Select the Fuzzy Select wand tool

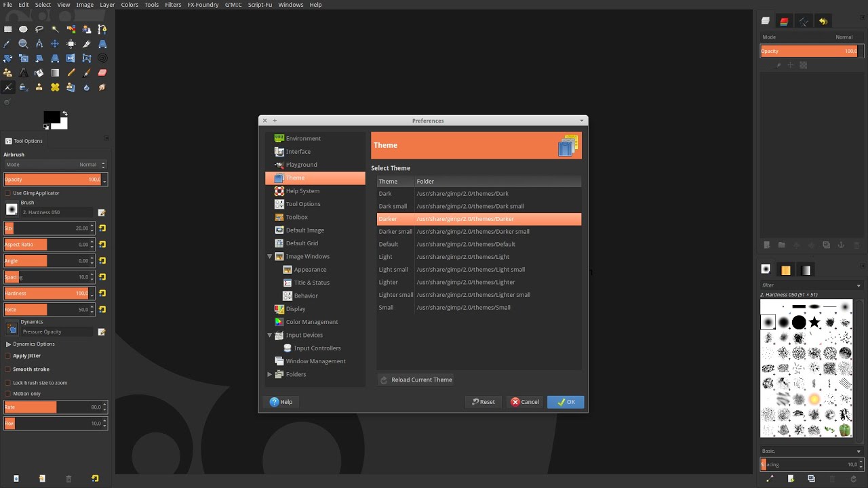(55, 29)
